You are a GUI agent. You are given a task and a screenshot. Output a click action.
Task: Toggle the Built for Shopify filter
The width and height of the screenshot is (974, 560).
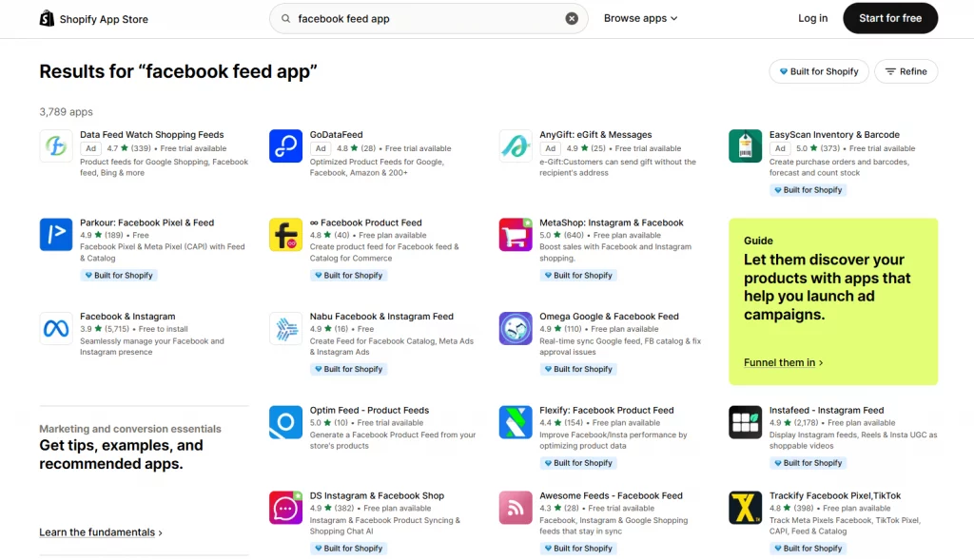(819, 71)
